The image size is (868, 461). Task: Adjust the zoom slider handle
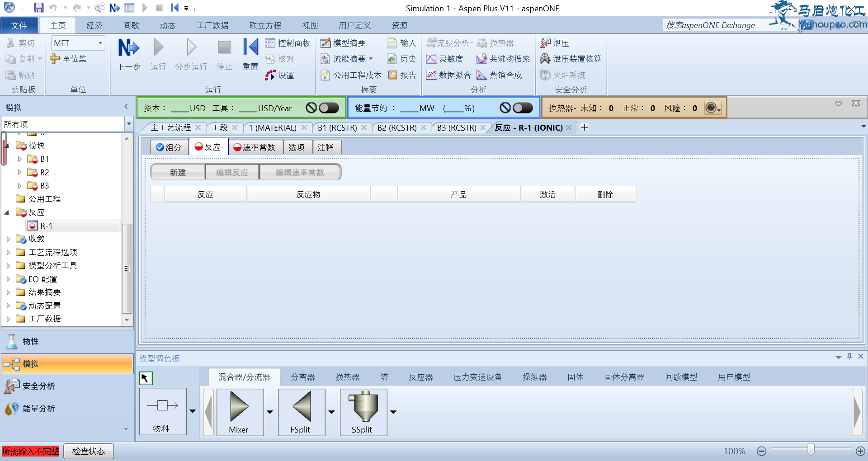[x=811, y=450]
